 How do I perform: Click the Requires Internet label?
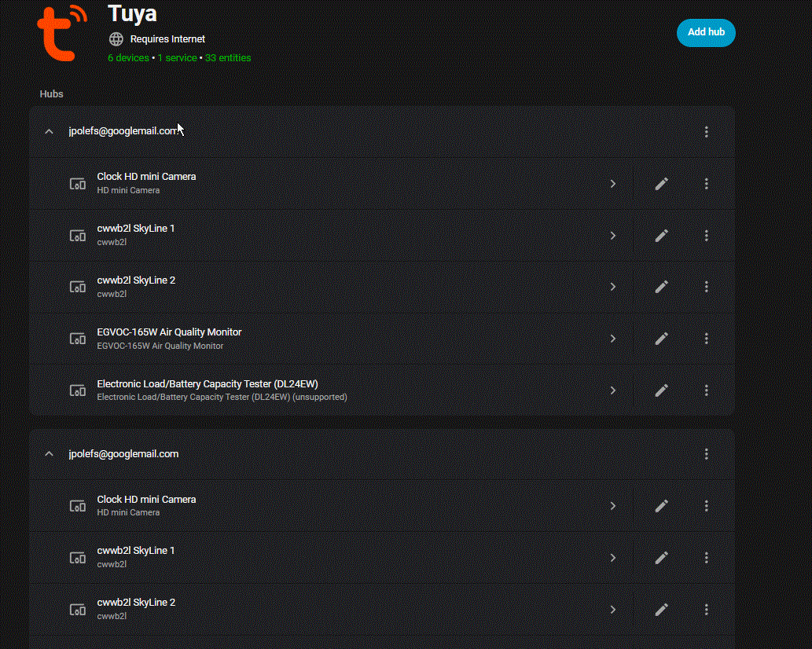coord(167,38)
